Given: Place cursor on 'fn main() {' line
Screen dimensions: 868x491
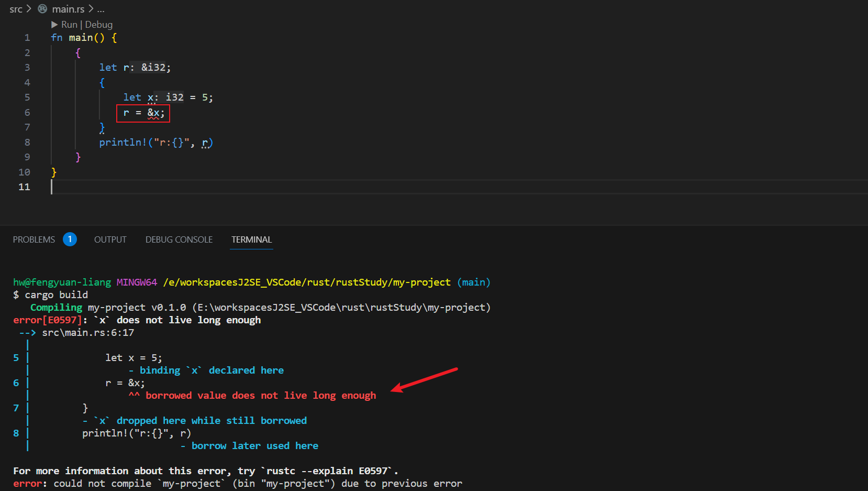Looking at the screenshot, I should point(84,38).
